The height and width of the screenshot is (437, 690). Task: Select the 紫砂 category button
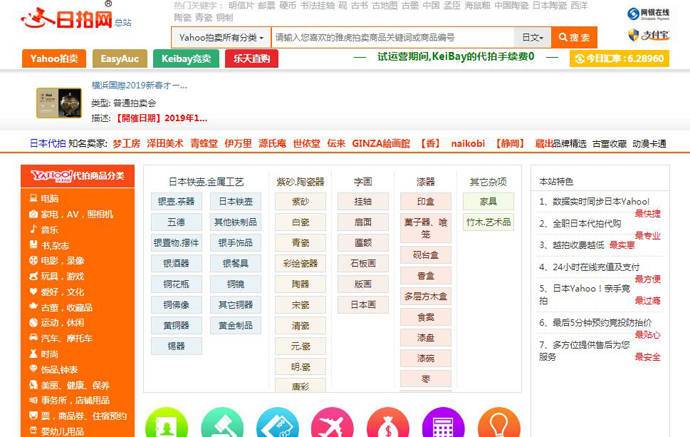pos(301,202)
